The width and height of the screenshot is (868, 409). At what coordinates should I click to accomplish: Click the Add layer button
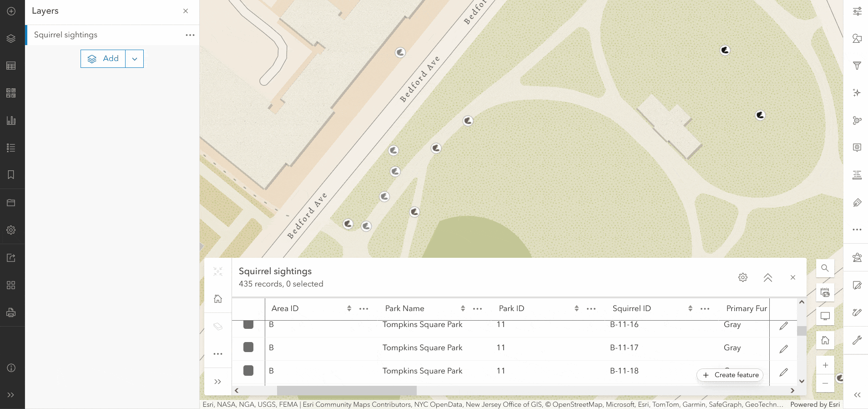[103, 59]
